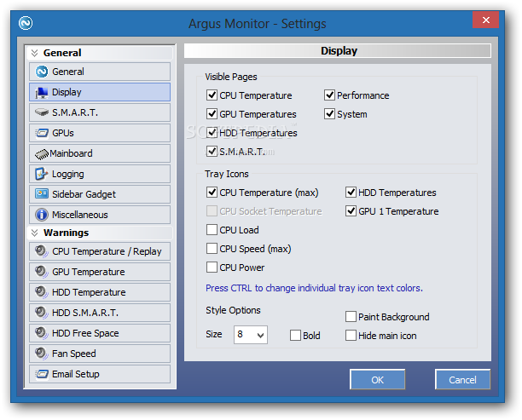Enable the CPU Load tray icon
Screen dimensions: 522x420
(x=212, y=230)
